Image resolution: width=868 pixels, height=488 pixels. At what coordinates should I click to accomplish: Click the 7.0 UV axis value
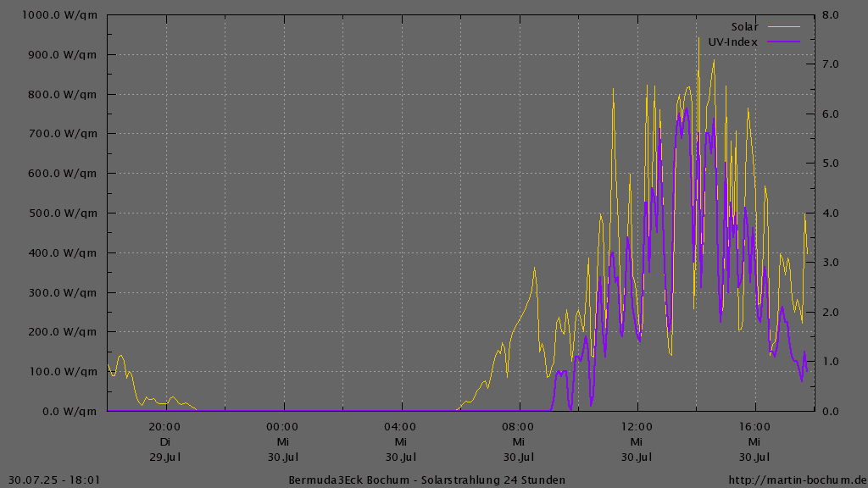(x=831, y=64)
